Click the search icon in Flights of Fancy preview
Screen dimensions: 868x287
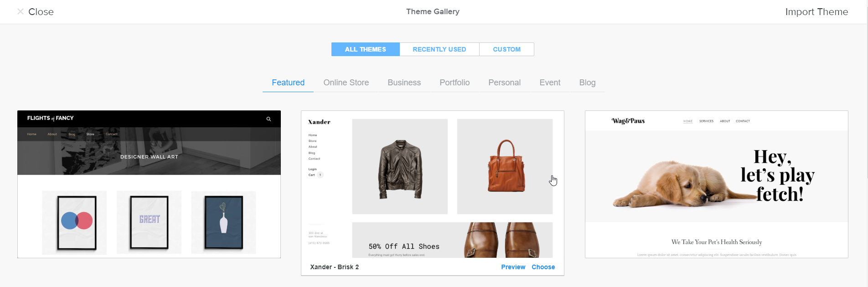[x=269, y=119]
